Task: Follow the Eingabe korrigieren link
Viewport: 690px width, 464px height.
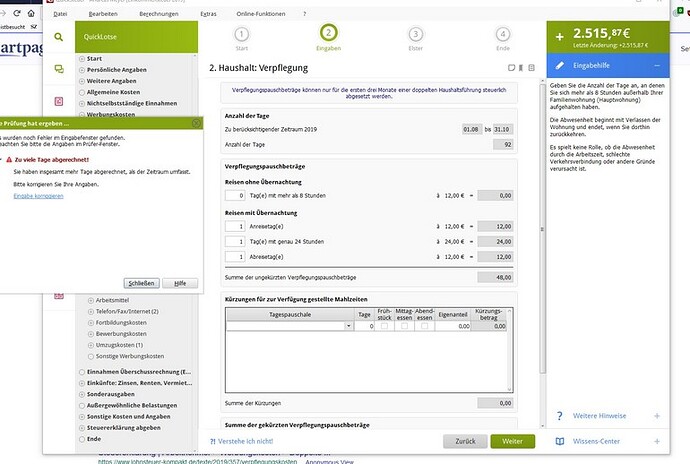Action: click(38, 196)
